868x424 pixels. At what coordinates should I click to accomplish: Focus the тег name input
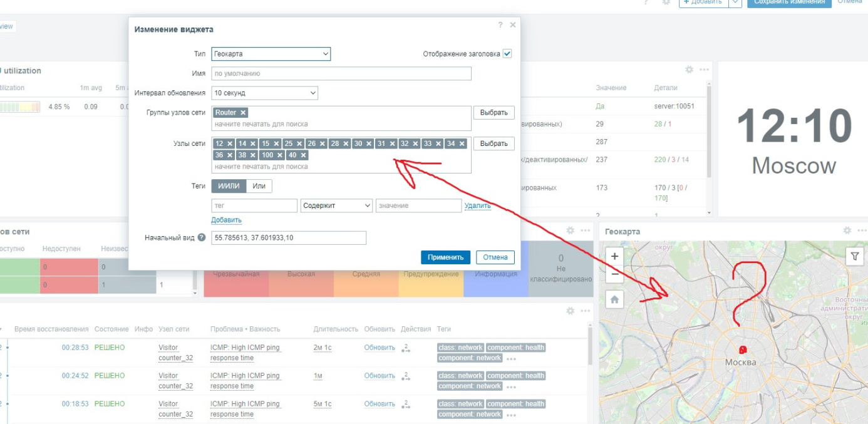[x=255, y=205]
